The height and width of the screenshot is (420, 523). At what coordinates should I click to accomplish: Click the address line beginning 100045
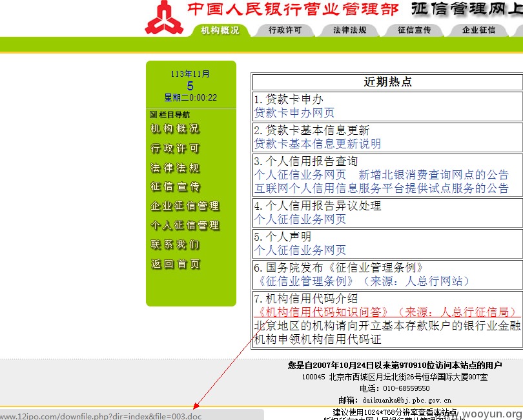click(395, 377)
